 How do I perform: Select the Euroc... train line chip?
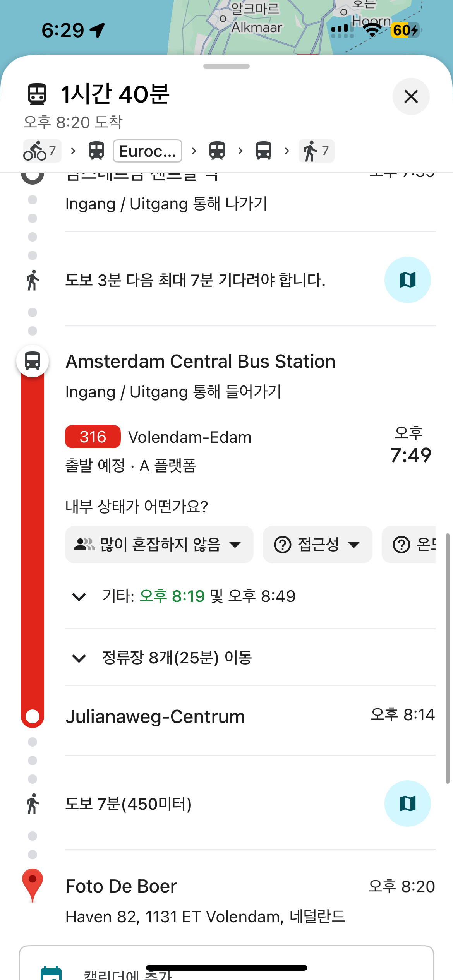pos(147,151)
